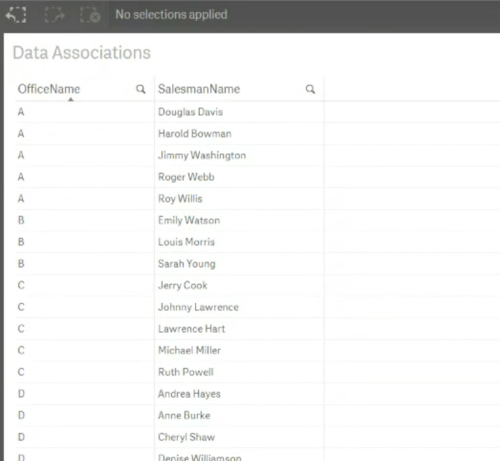Select Andrea Hayes row

pyautogui.click(x=189, y=394)
